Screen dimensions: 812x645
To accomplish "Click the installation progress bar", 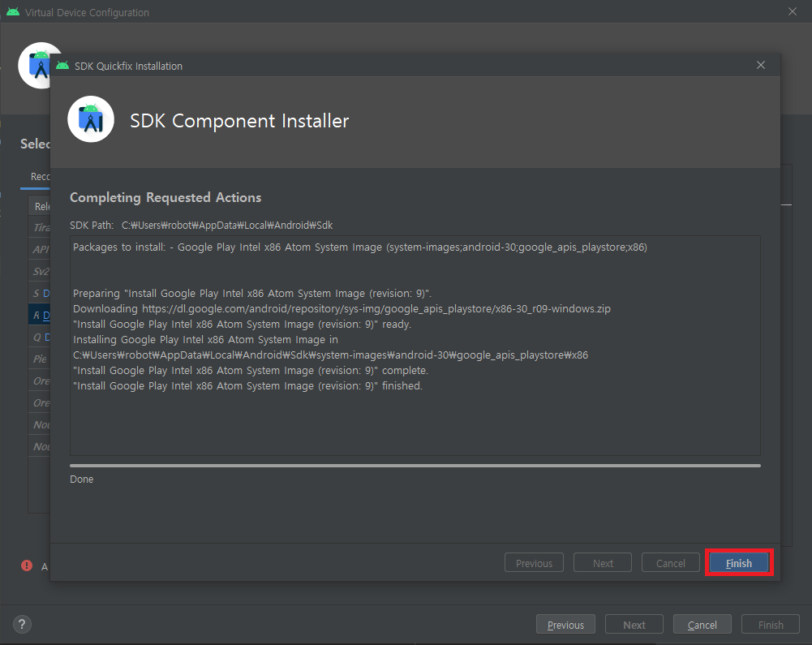I will click(x=415, y=466).
